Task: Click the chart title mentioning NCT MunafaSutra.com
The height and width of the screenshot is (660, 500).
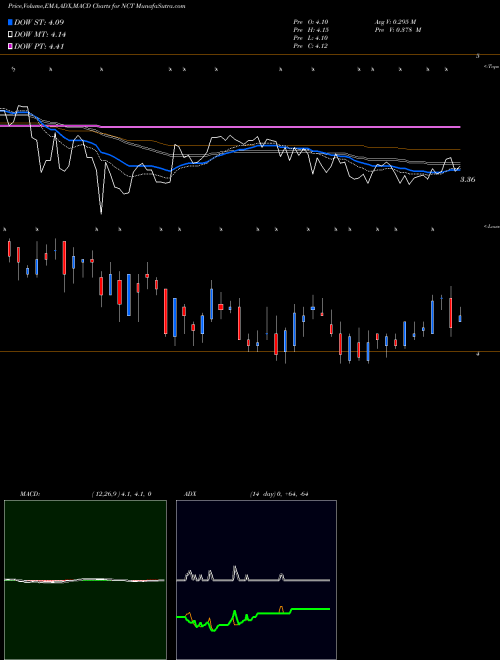Action: (96, 6)
